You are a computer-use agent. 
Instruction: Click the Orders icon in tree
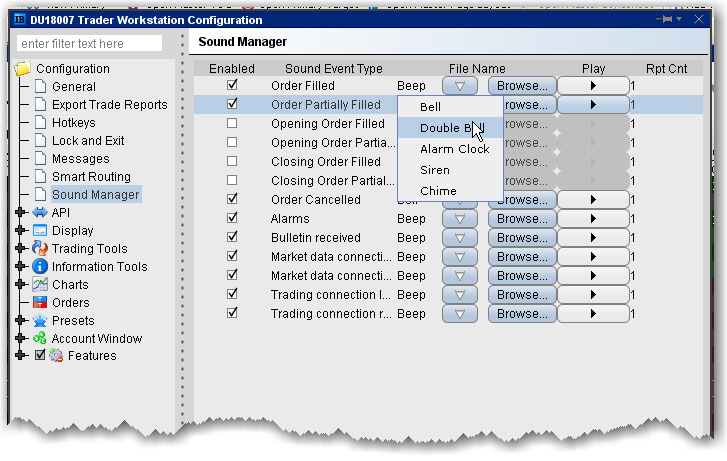(40, 303)
